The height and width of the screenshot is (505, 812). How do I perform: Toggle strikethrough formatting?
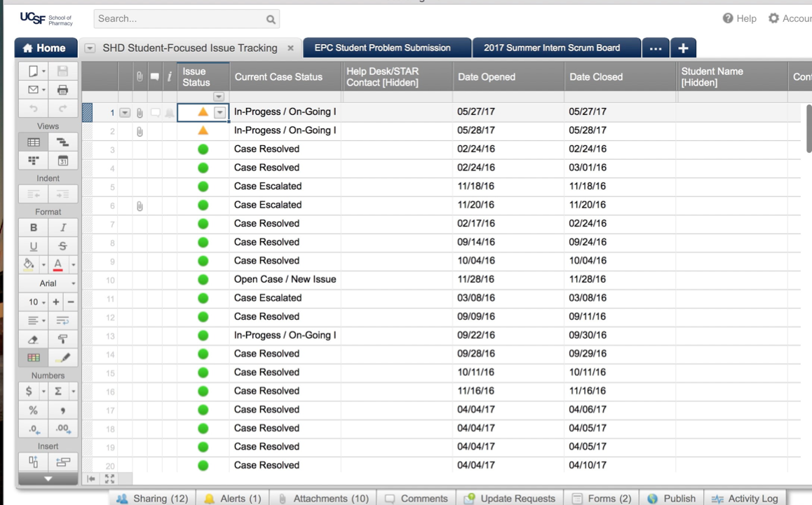[x=62, y=246]
